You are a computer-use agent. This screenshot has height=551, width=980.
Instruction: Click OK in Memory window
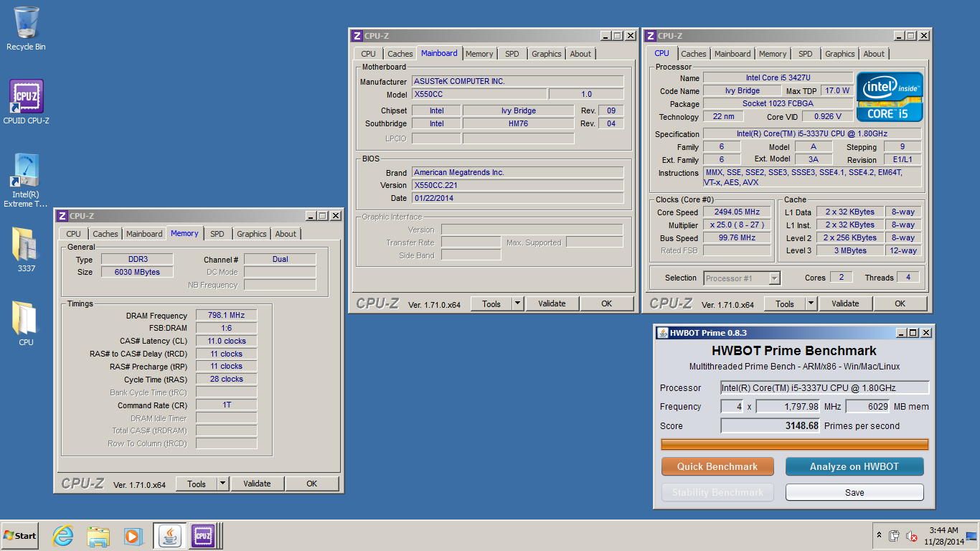coord(312,484)
